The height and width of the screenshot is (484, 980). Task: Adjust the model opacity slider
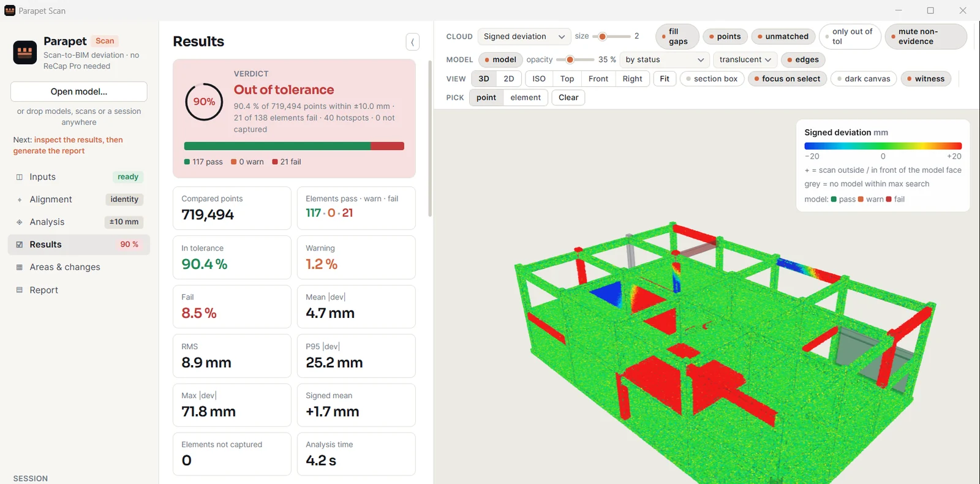pyautogui.click(x=575, y=60)
